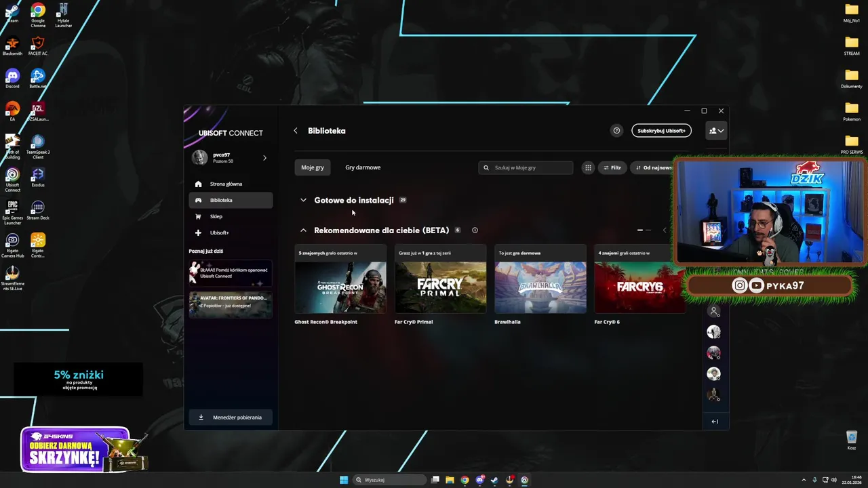Open Epic Games Launcher desktop shortcut
The height and width of the screenshot is (488, 868).
[x=12, y=213]
